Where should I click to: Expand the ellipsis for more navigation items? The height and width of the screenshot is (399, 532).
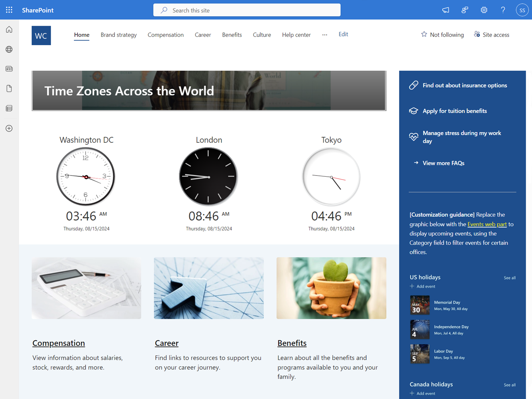tap(324, 35)
